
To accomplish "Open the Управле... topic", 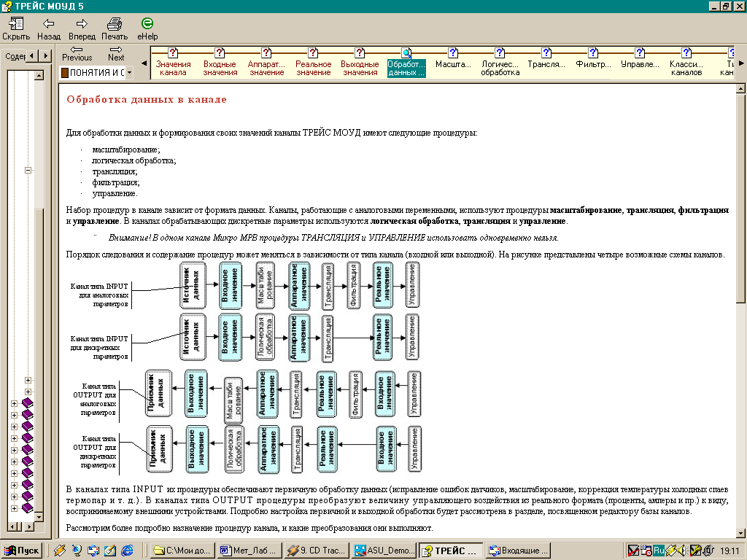I will point(640,58).
